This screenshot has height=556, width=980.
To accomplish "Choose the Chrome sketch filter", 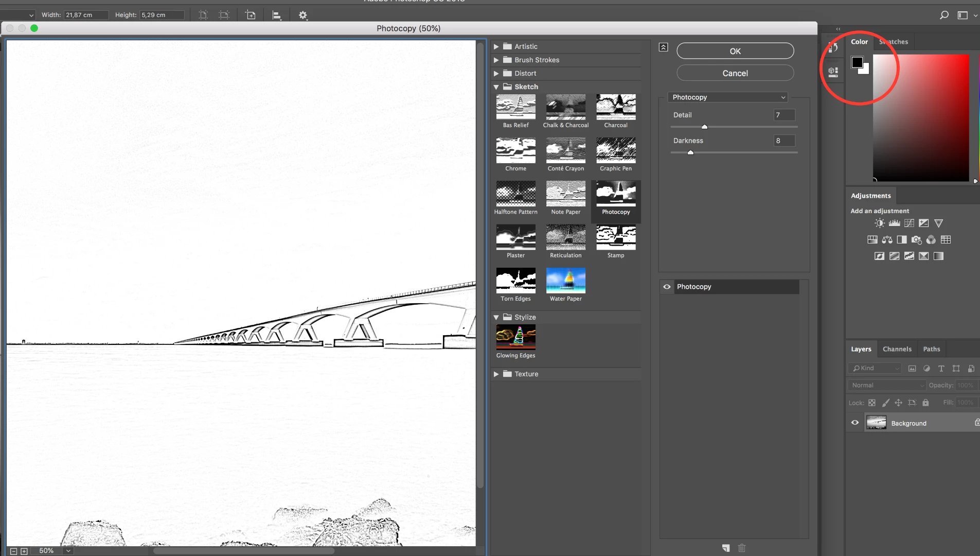I will coord(515,150).
